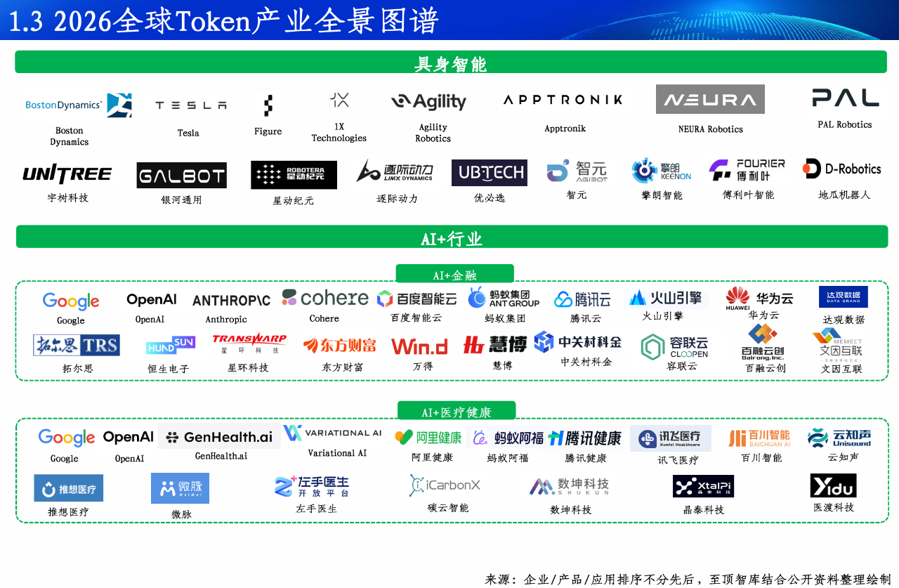Screen dimensions: 899x588
Task: Click the Data Grand 达观数据 logo
Action: click(x=844, y=296)
